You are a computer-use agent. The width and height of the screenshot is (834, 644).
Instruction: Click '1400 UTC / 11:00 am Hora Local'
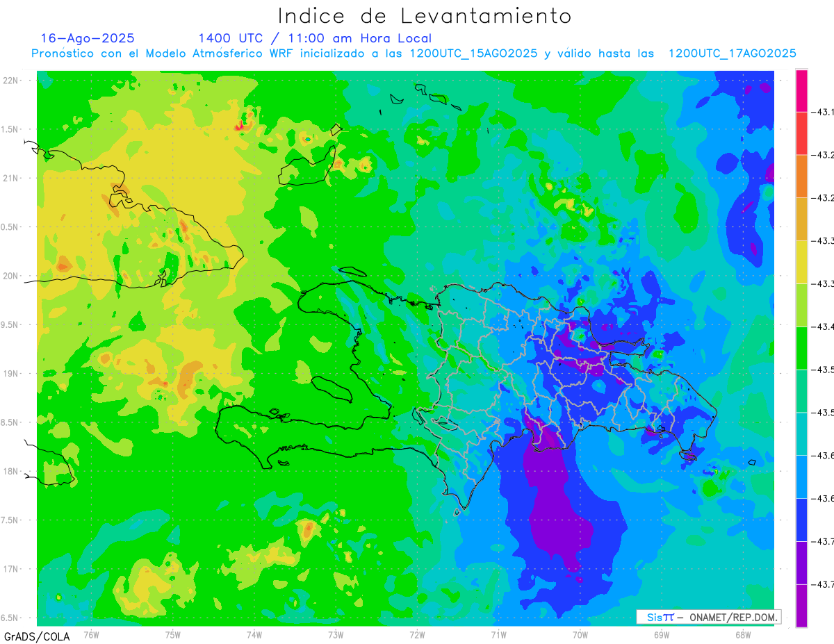(315, 38)
